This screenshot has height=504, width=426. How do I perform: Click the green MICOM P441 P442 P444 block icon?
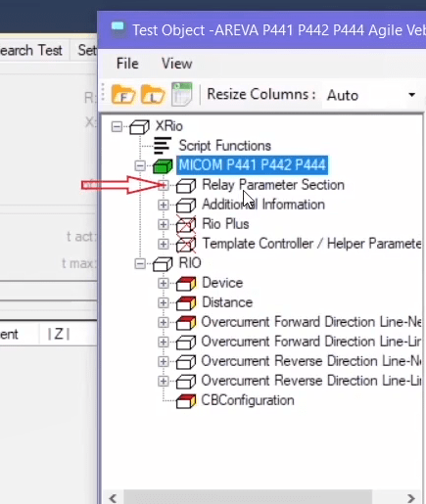(163, 165)
